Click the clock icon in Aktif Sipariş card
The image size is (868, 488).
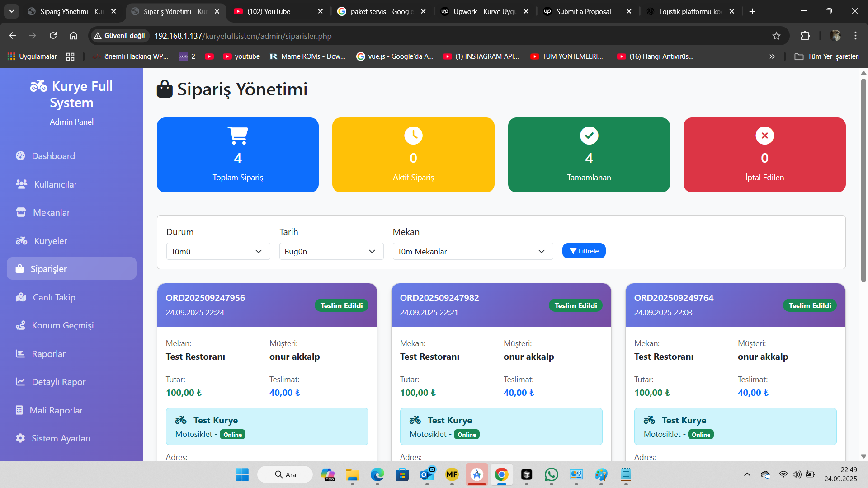coord(413,135)
